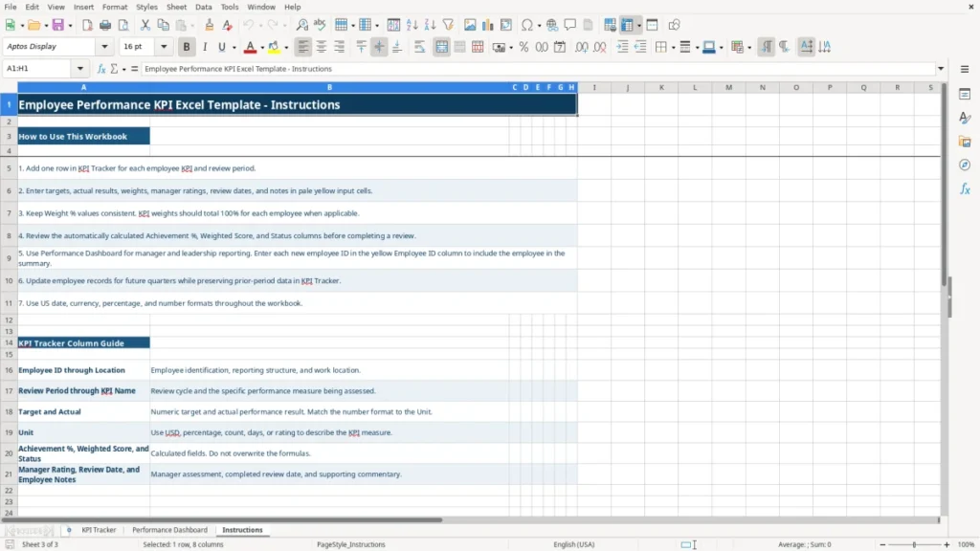Cut the selected cells

coord(145,25)
